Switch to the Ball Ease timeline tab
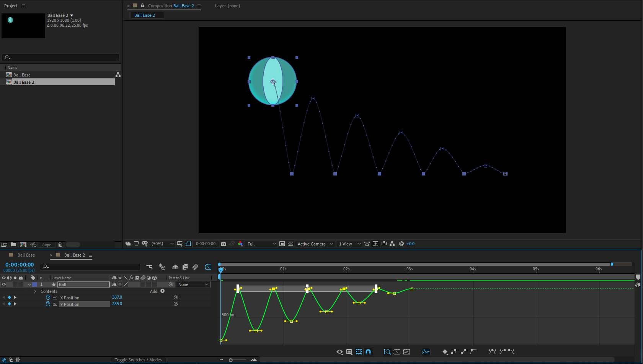The image size is (643, 364). pyautogui.click(x=26, y=255)
